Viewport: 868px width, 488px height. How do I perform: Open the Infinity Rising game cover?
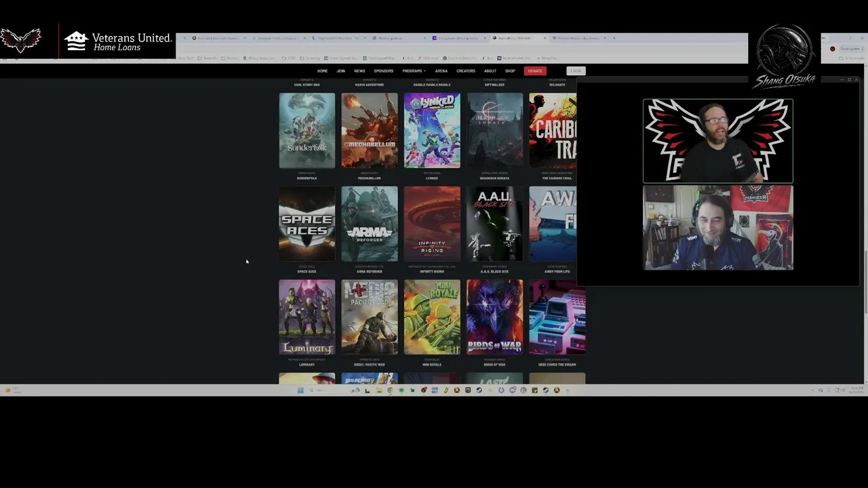pyautogui.click(x=432, y=224)
